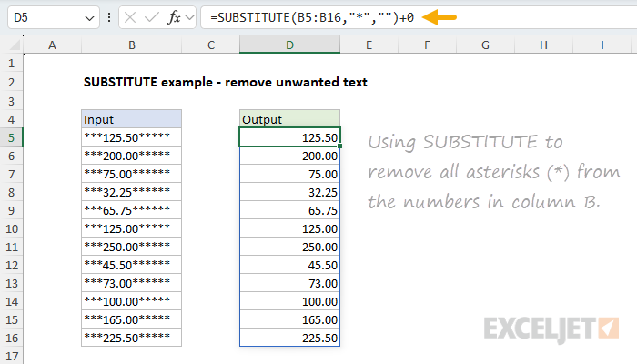The height and width of the screenshot is (364, 637).
Task: Select row 17 header
Action: (11, 357)
